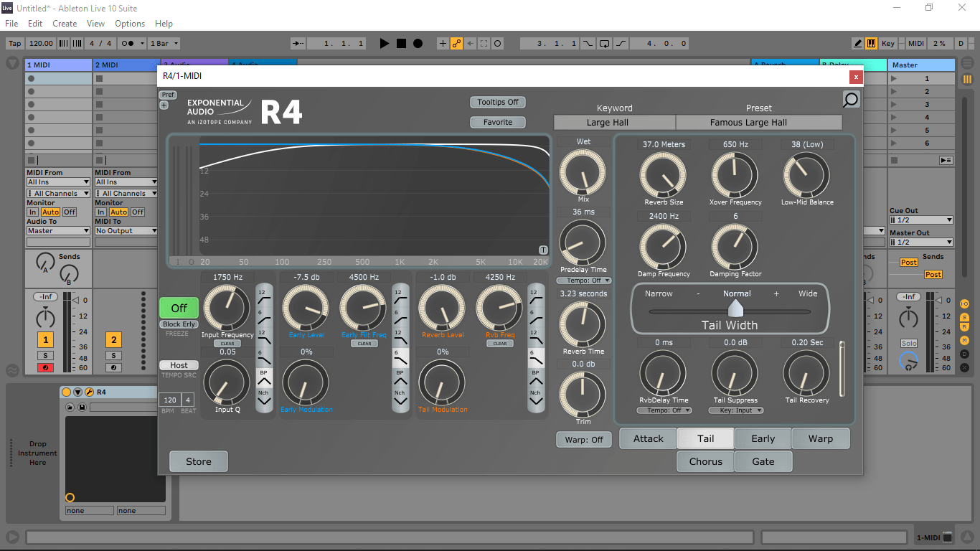The width and height of the screenshot is (980, 551).
Task: Start playback with the Play button
Action: click(x=385, y=44)
